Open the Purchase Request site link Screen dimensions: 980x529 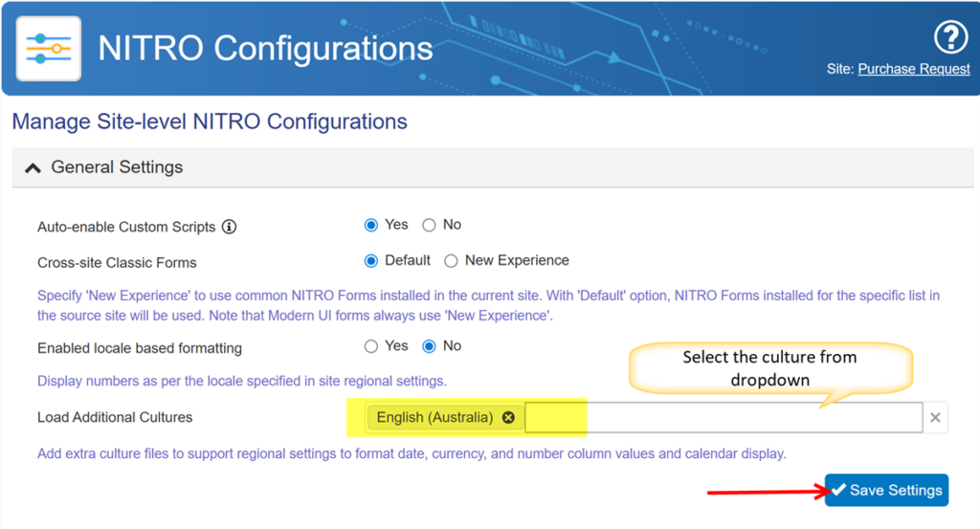[914, 69]
